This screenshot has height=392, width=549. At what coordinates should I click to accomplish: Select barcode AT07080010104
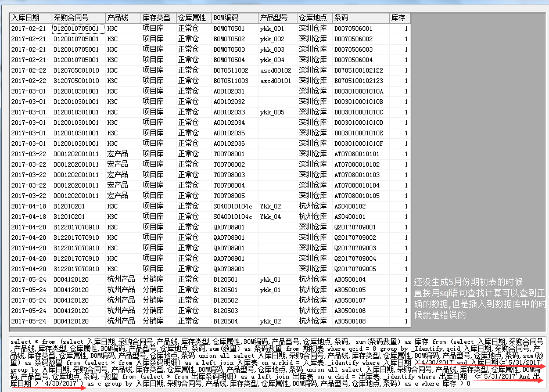[x=361, y=185]
